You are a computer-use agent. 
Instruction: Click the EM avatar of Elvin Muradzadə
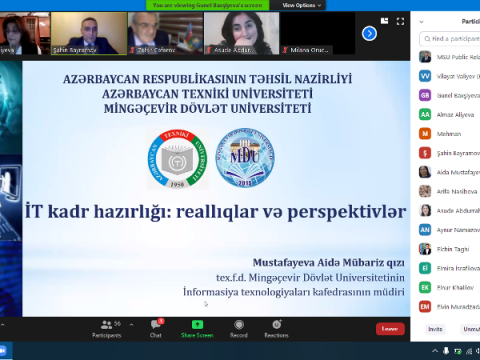[x=425, y=307]
